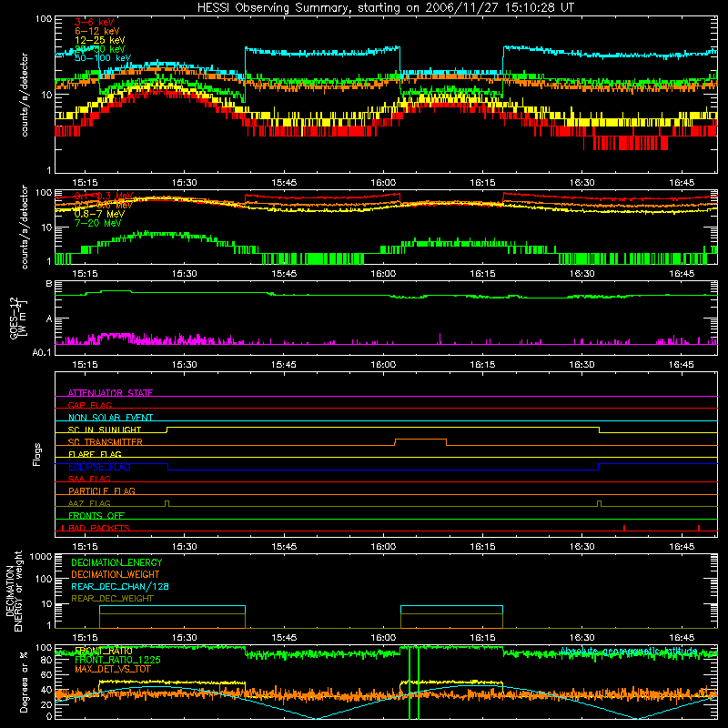The width and height of the screenshot is (728, 728).
Task: Click the MAX_DET_VS_TOT legend label
Action: tap(113, 669)
